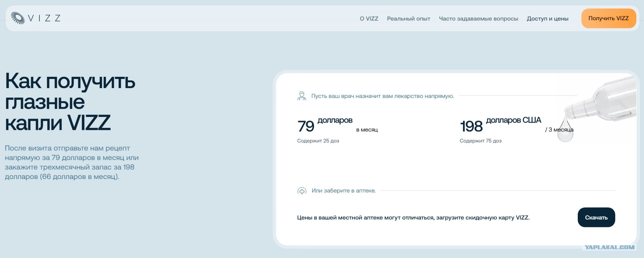The image size is (644, 258).
Task: Click the Скачать button
Action: coord(596,217)
